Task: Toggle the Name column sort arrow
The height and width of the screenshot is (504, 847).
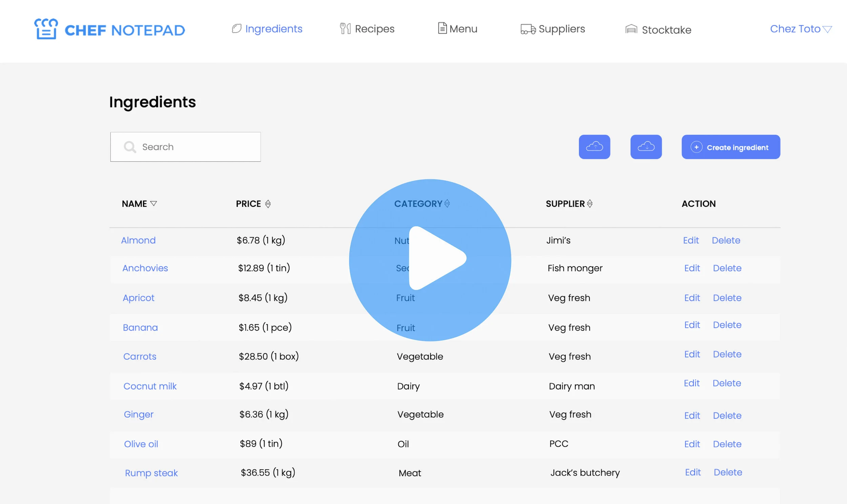Action: pos(153,204)
